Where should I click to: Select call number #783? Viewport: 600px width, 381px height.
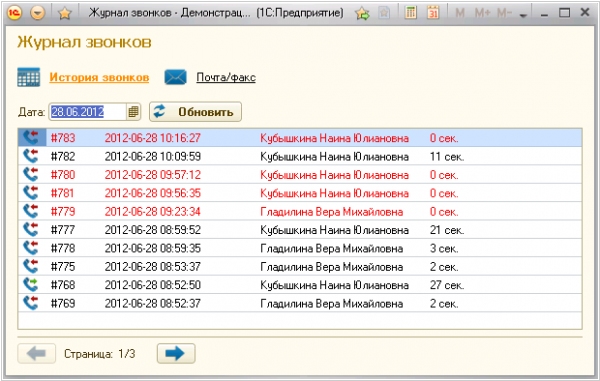(x=63, y=138)
